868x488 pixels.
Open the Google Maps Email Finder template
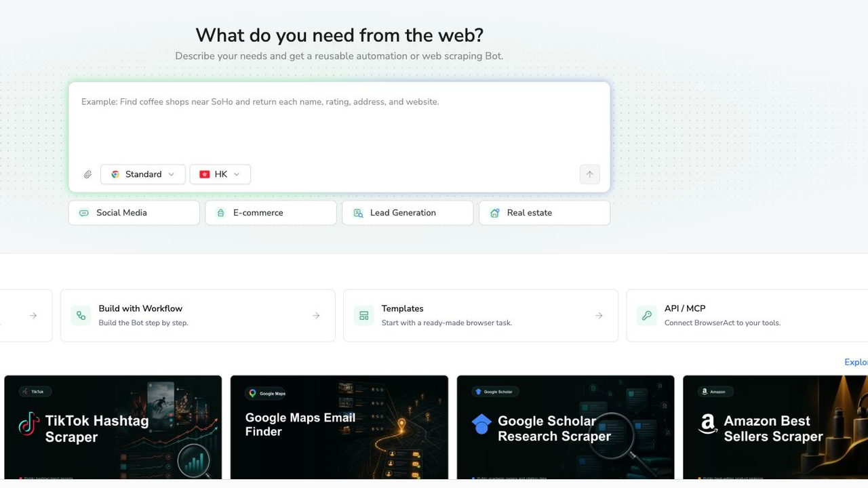click(339, 427)
